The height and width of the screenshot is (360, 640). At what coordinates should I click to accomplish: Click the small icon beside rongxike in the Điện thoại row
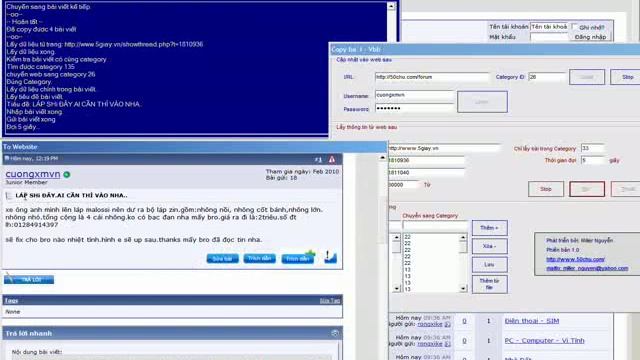point(447,324)
